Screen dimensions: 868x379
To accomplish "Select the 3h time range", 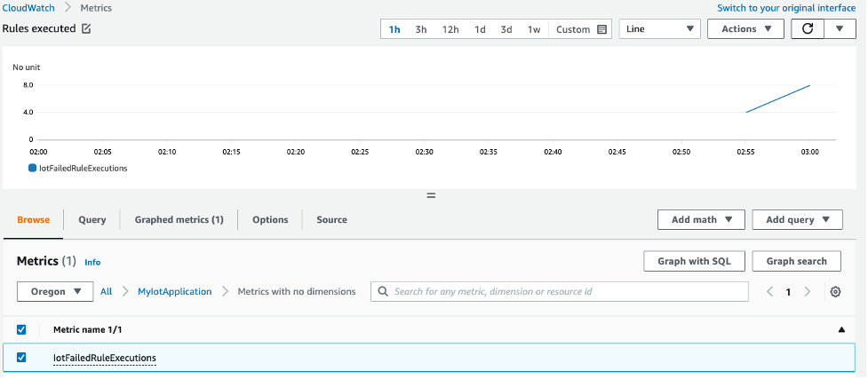I will [x=421, y=29].
